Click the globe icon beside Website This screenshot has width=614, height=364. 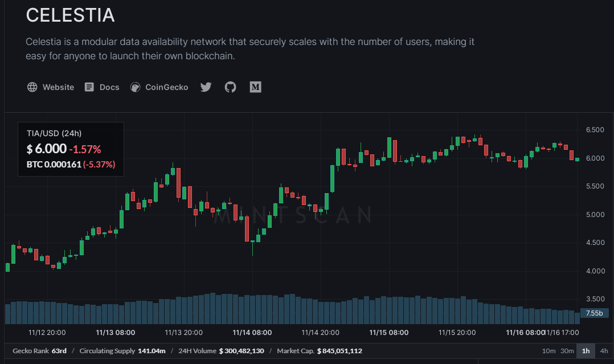(32, 87)
